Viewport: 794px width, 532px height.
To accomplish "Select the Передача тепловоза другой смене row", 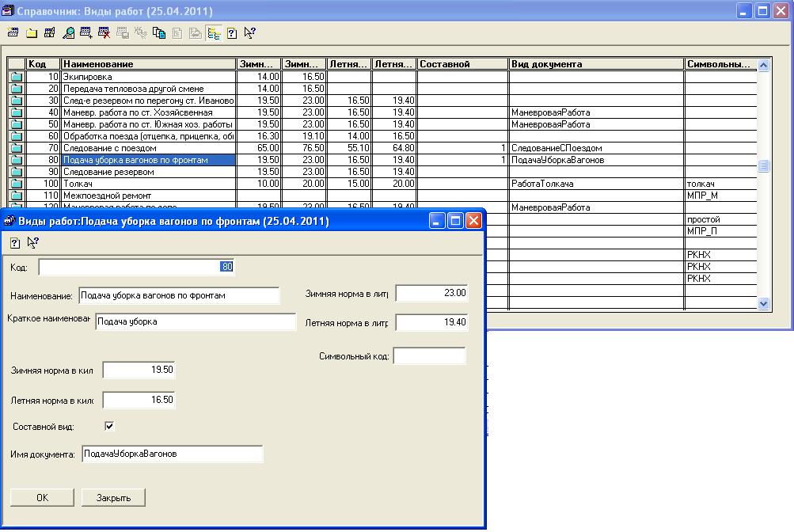I will pos(148,89).
